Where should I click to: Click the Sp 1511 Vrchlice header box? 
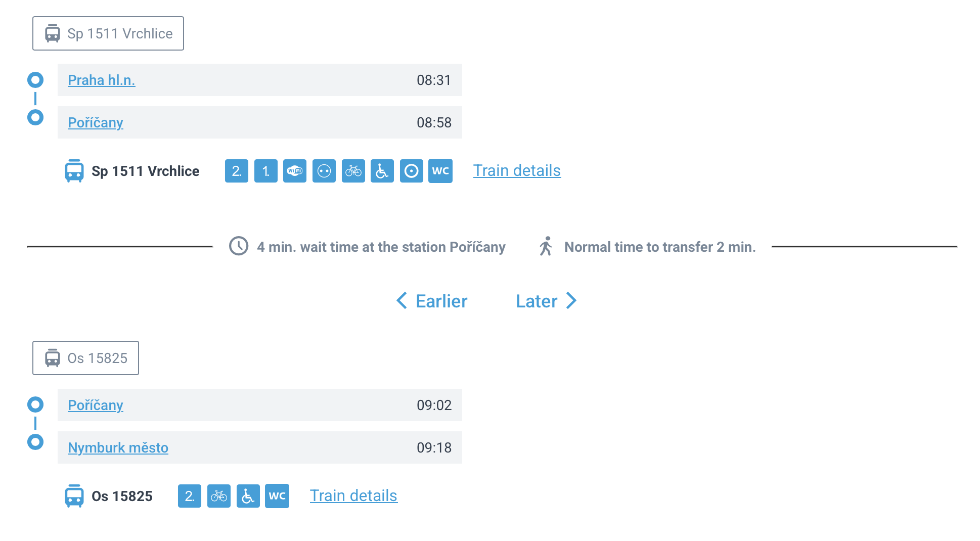[108, 33]
